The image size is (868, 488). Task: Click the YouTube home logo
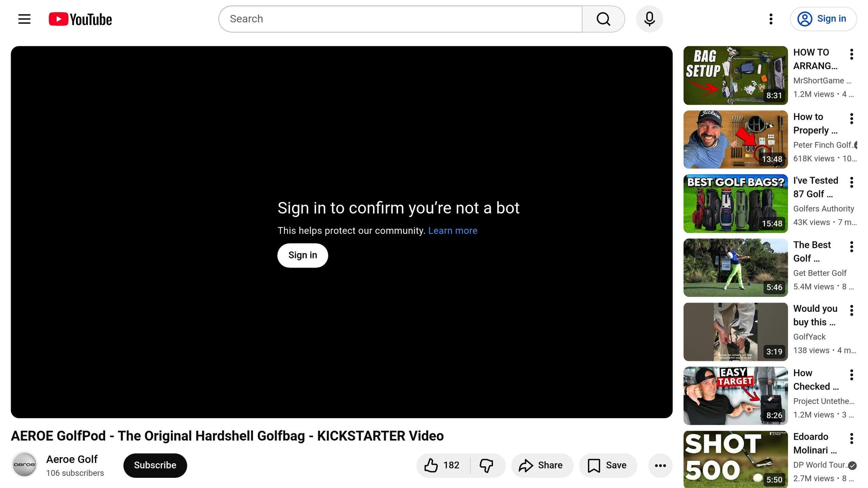[80, 19]
